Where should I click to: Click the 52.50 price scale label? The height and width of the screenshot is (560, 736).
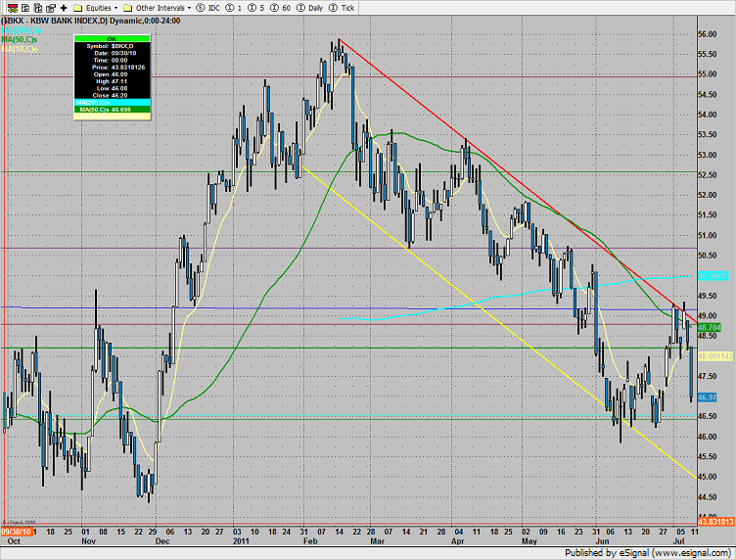click(708, 174)
